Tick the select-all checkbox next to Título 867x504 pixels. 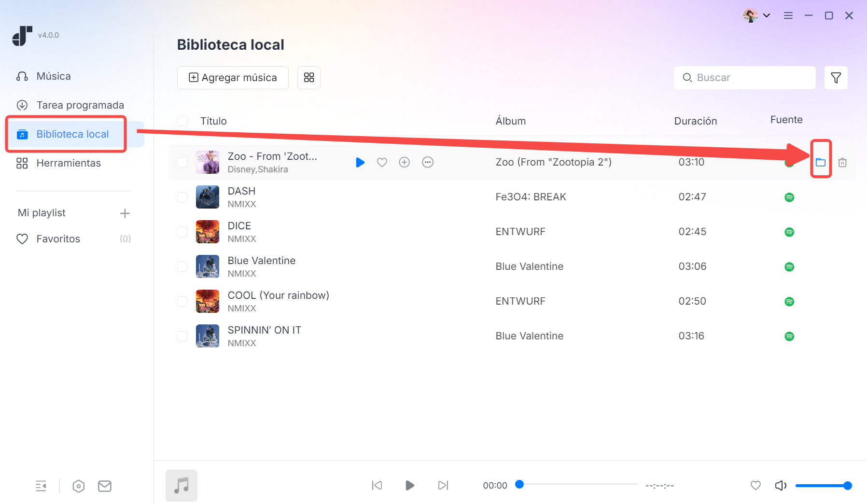[182, 121]
